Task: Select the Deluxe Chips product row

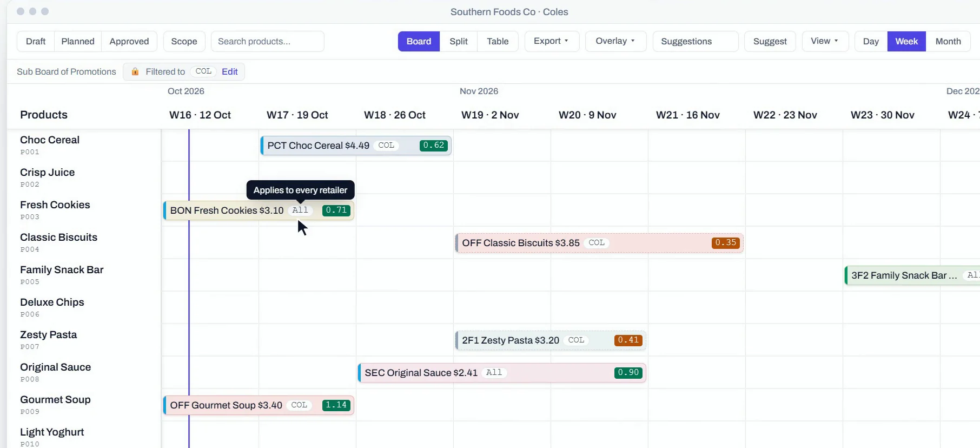Action: 84,307
